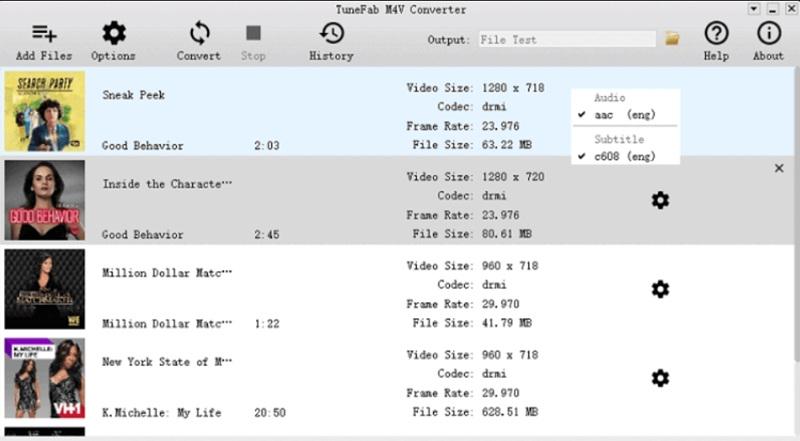Click the Add Files icon
Screen dimensions: 800x441
coord(43,34)
